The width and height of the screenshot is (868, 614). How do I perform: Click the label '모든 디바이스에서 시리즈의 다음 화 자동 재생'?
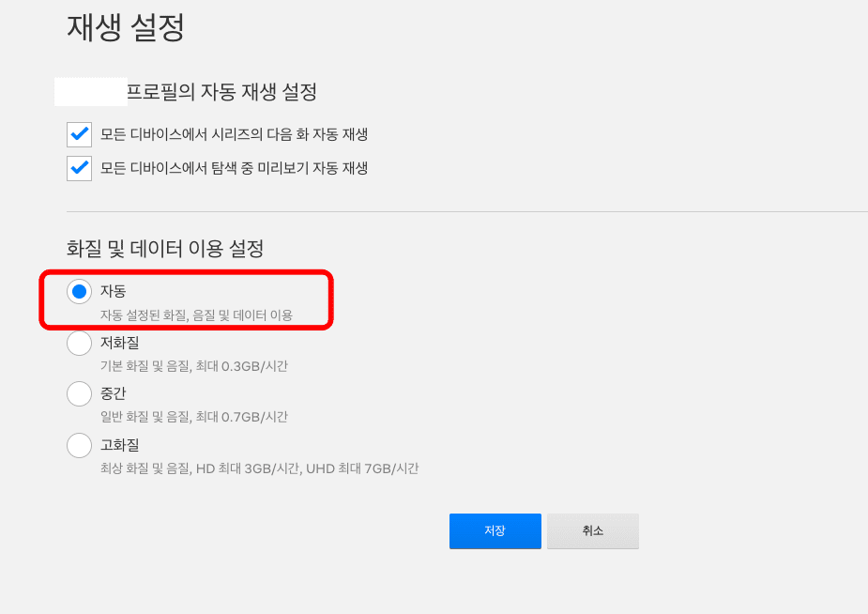(x=234, y=134)
